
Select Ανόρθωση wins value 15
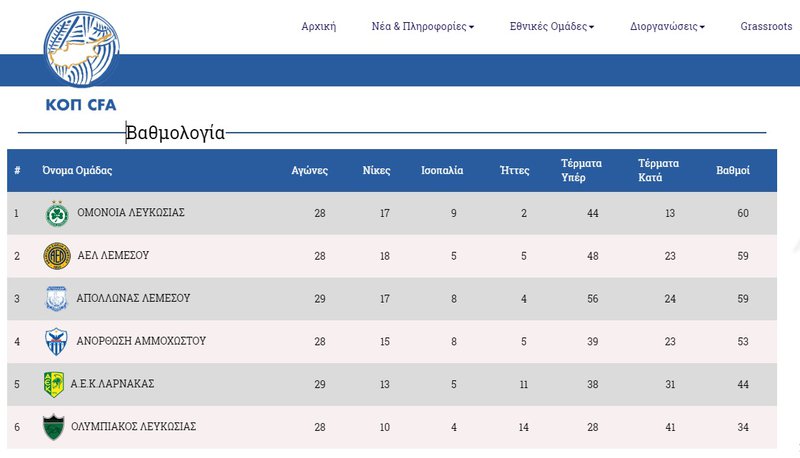point(385,342)
